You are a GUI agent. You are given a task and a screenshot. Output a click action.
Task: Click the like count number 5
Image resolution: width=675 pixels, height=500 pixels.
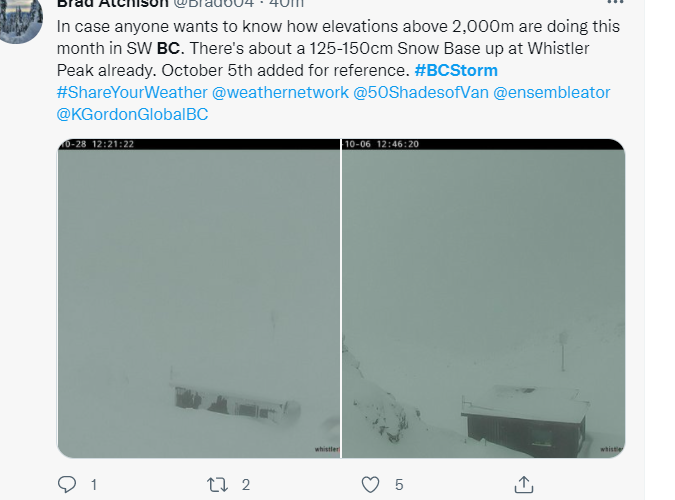399,485
